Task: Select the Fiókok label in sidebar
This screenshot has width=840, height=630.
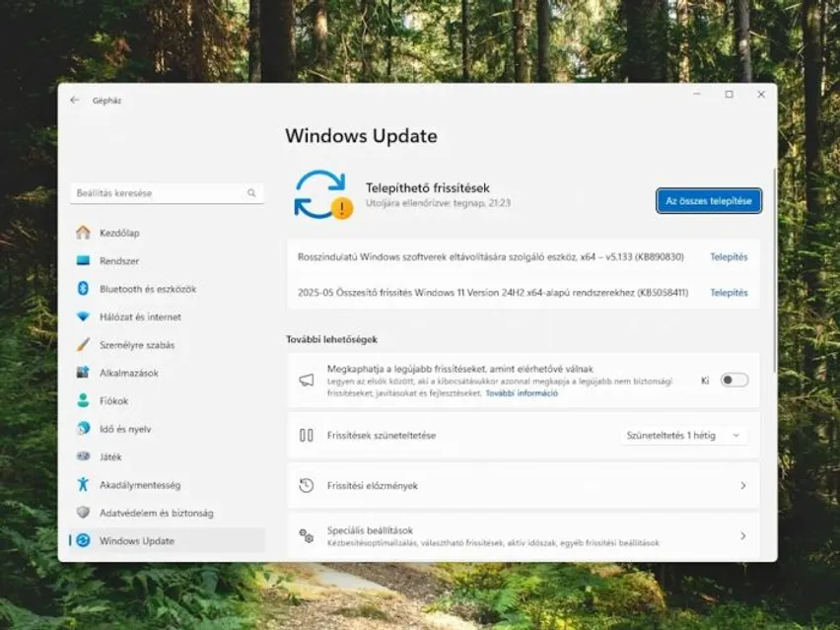Action: tap(113, 401)
